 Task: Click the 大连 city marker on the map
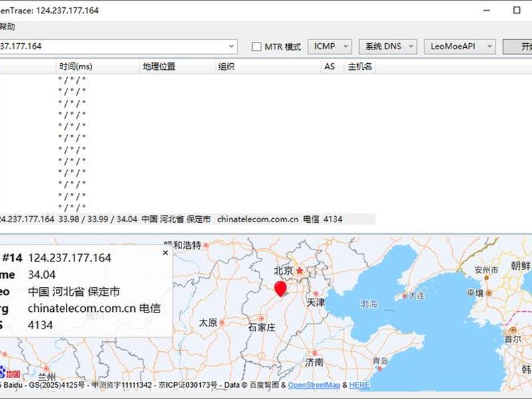404,296
